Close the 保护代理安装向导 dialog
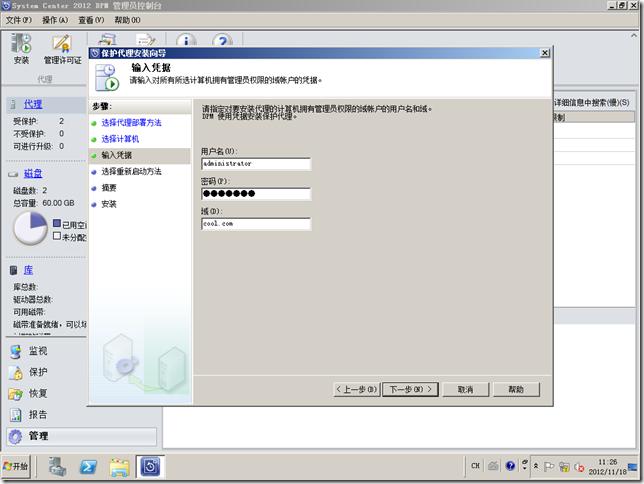Screen dimensions: 644x484 tap(545, 53)
